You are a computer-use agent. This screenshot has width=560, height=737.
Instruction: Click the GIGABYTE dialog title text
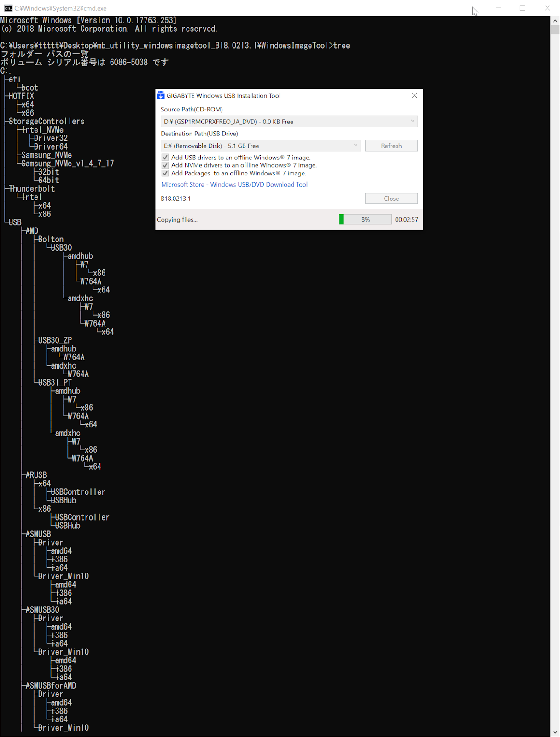(x=223, y=96)
